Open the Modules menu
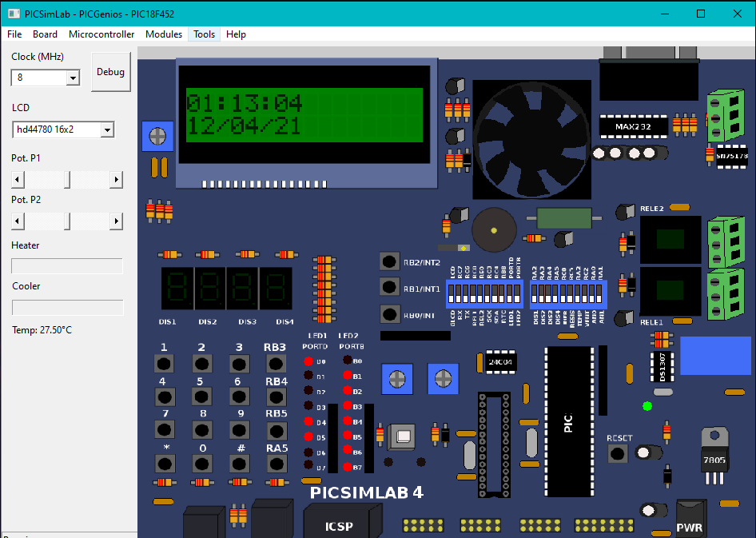The height and width of the screenshot is (538, 756). pyautogui.click(x=164, y=34)
